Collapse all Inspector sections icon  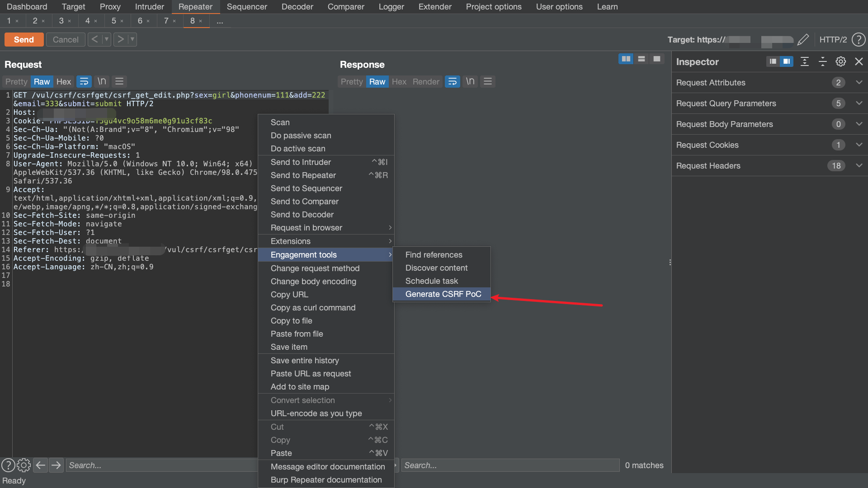click(823, 61)
